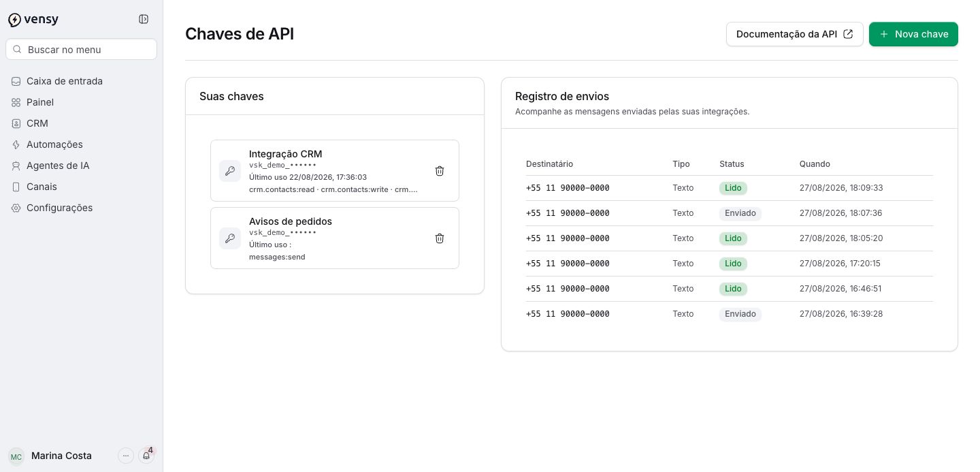
Task: Delete the Avisos de pedidos key
Action: [440, 238]
